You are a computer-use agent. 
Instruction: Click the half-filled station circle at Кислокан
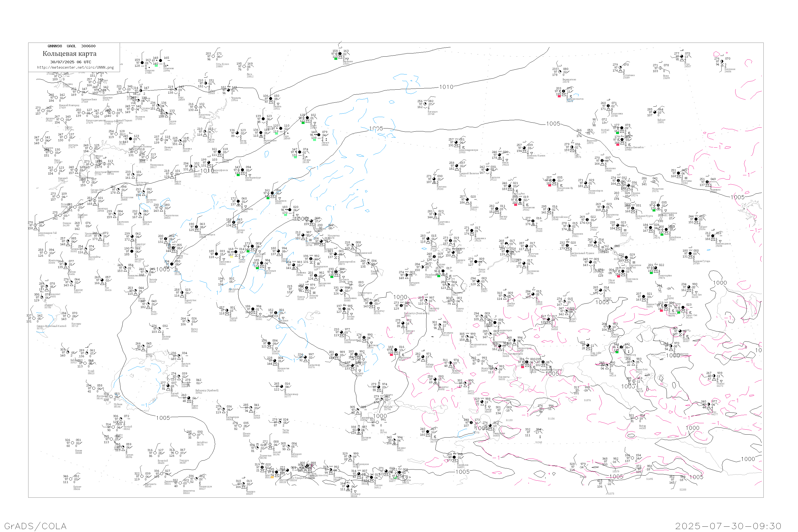(722, 62)
